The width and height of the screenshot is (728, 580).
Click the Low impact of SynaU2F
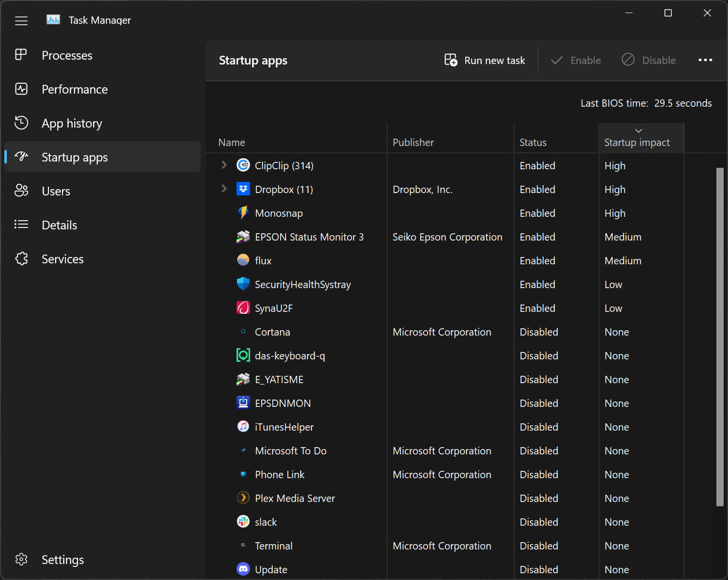tap(613, 308)
